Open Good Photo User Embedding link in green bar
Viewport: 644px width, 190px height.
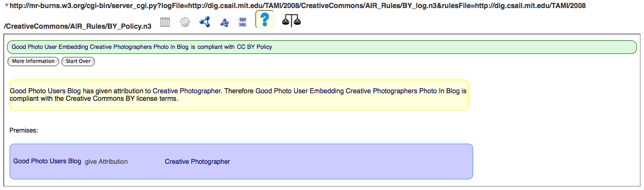click(x=100, y=47)
